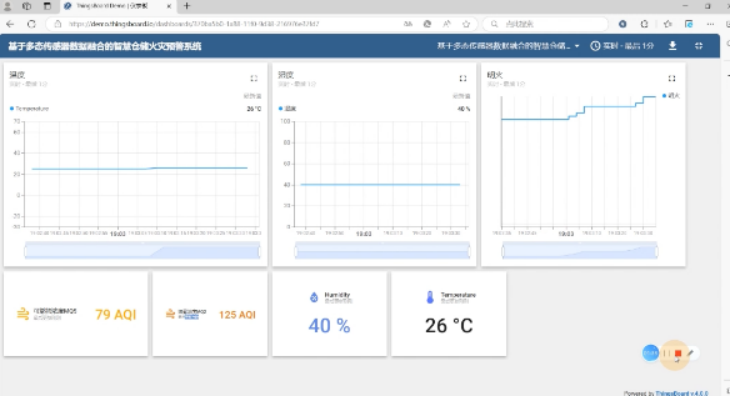Click the address bar URL
The width and height of the screenshot is (730, 397).
[x=194, y=24]
